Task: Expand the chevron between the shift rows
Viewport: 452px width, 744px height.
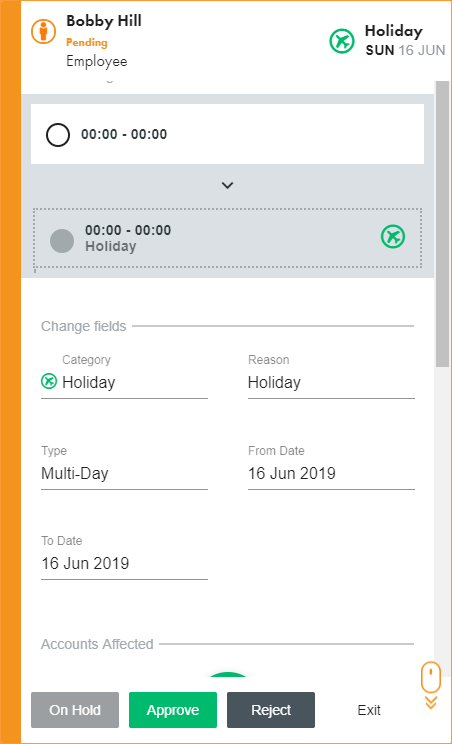Action: click(228, 186)
